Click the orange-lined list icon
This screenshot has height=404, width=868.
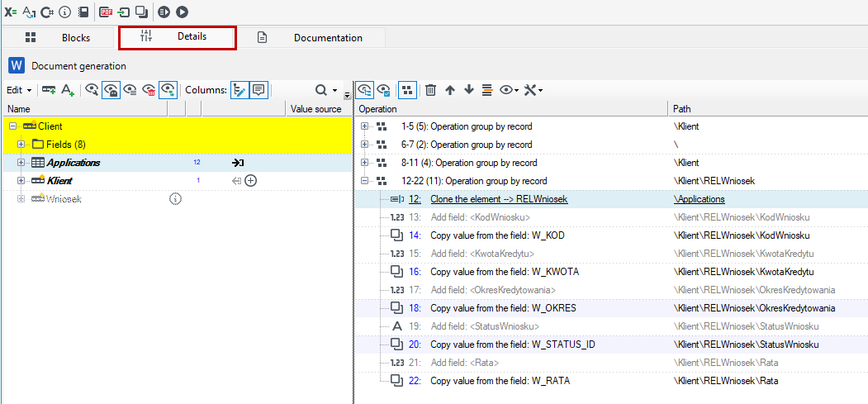pyautogui.click(x=487, y=90)
